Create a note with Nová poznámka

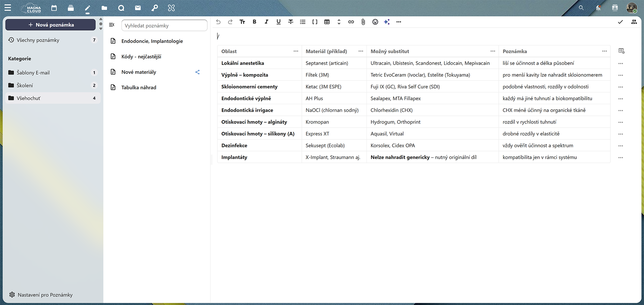point(51,25)
